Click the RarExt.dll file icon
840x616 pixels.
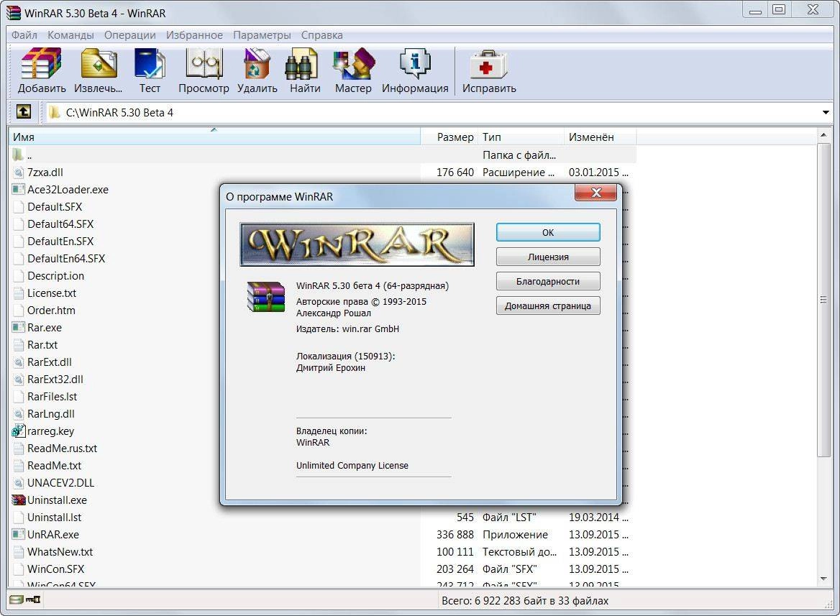click(18, 362)
